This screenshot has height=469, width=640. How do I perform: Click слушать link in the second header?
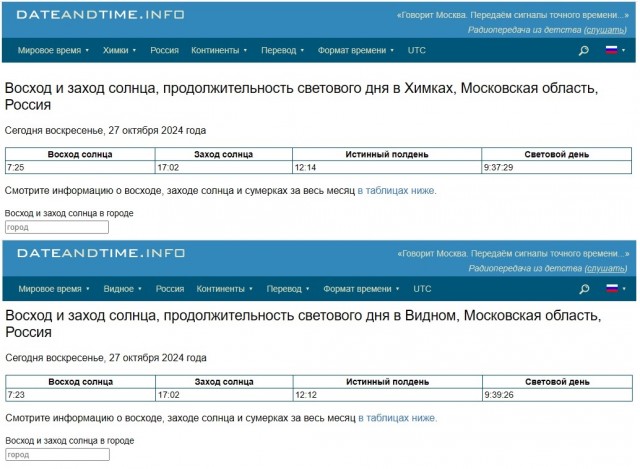tap(606, 268)
